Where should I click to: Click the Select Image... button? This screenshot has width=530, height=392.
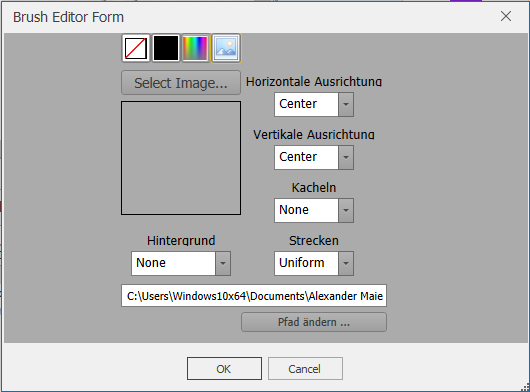181,83
